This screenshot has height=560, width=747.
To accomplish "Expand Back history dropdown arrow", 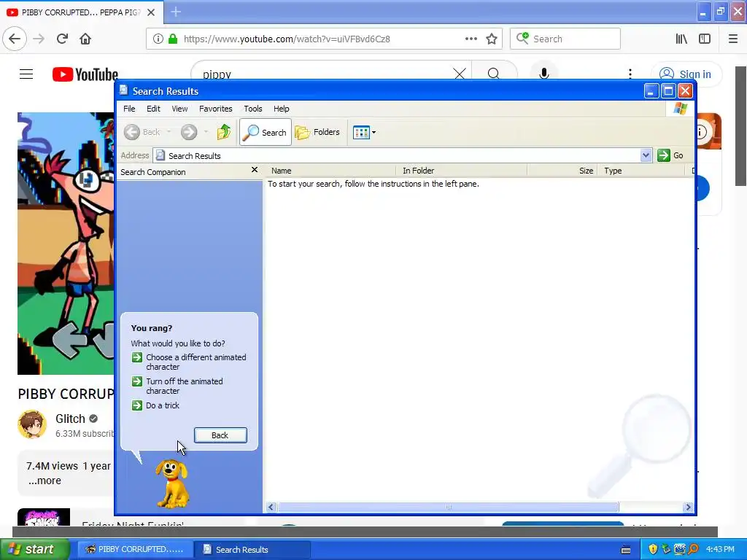I will pyautogui.click(x=169, y=132).
